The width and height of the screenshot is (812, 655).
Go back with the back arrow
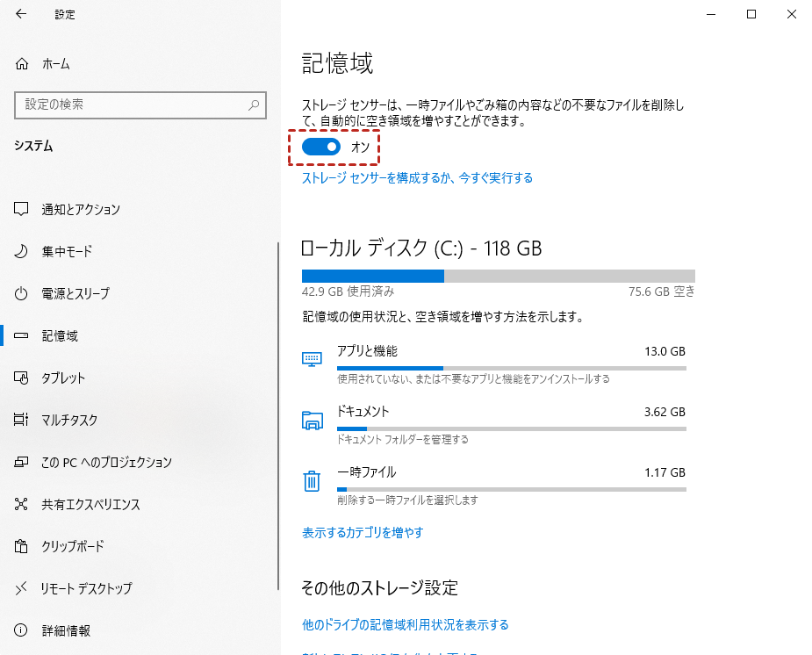[21, 14]
